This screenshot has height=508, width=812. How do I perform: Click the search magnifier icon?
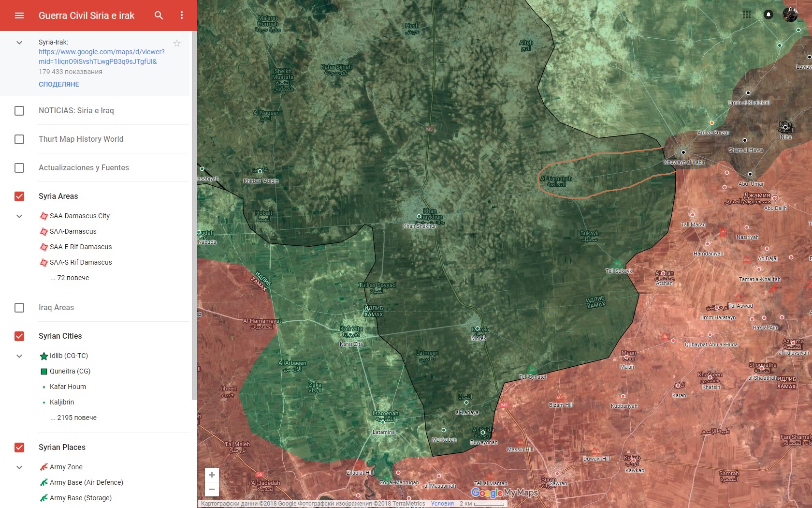click(159, 15)
